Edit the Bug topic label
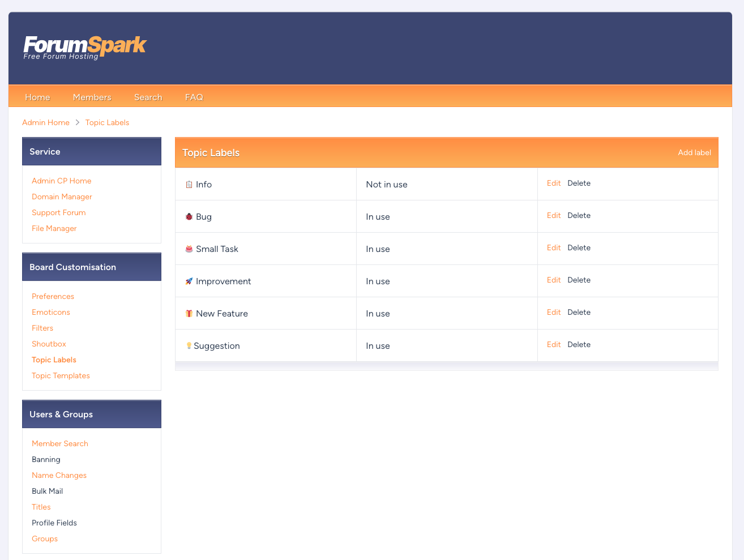This screenshot has height=560, width=744. pos(553,215)
